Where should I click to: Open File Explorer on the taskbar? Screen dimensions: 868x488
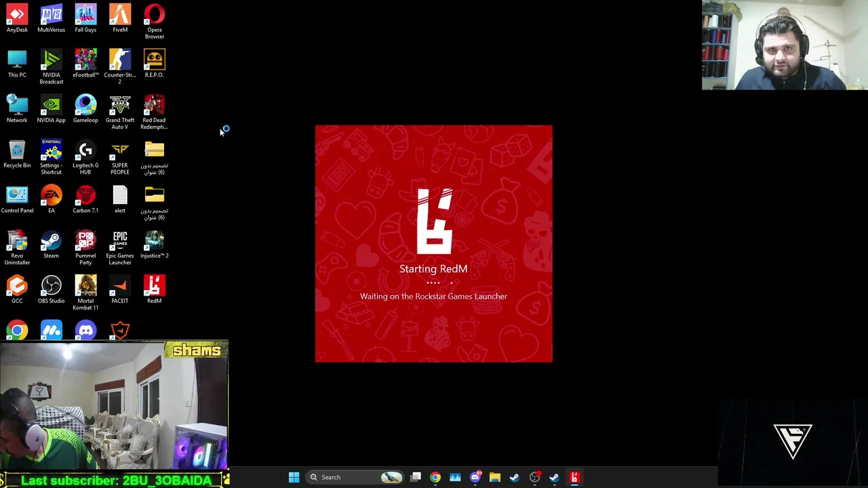(x=495, y=477)
